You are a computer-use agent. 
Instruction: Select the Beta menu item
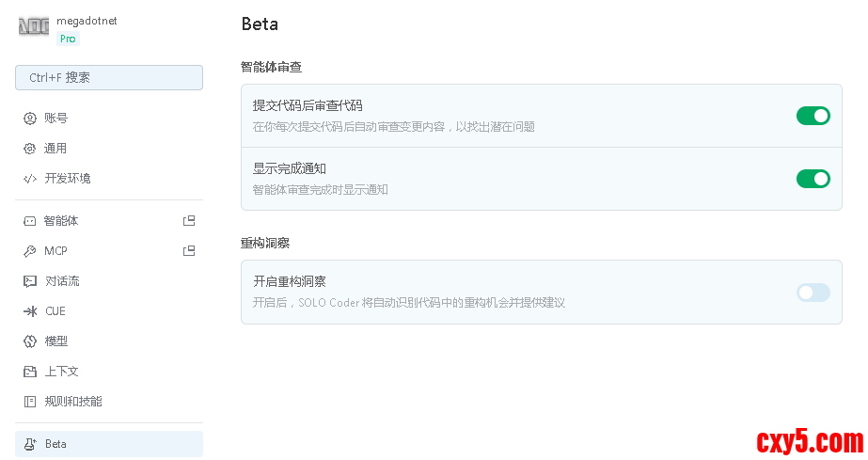(108, 444)
